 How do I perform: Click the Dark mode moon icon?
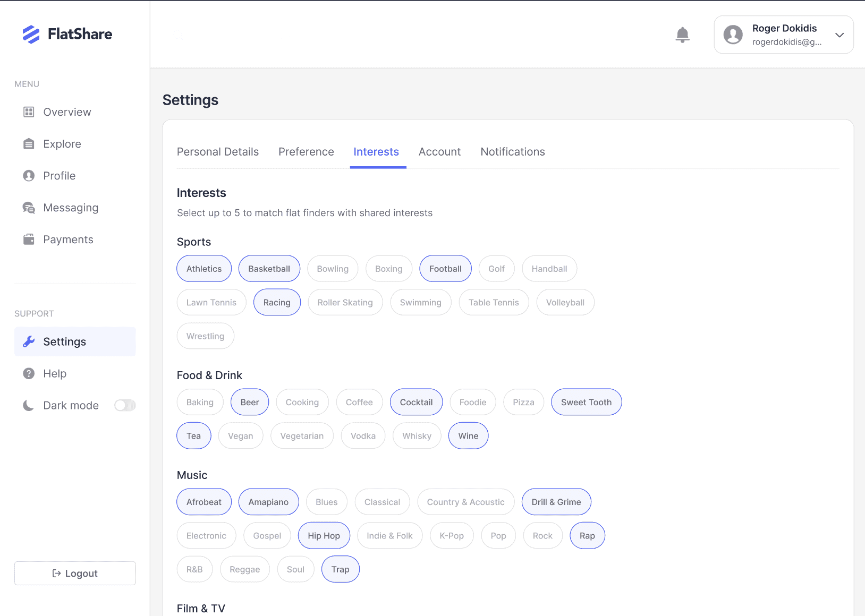pos(29,405)
